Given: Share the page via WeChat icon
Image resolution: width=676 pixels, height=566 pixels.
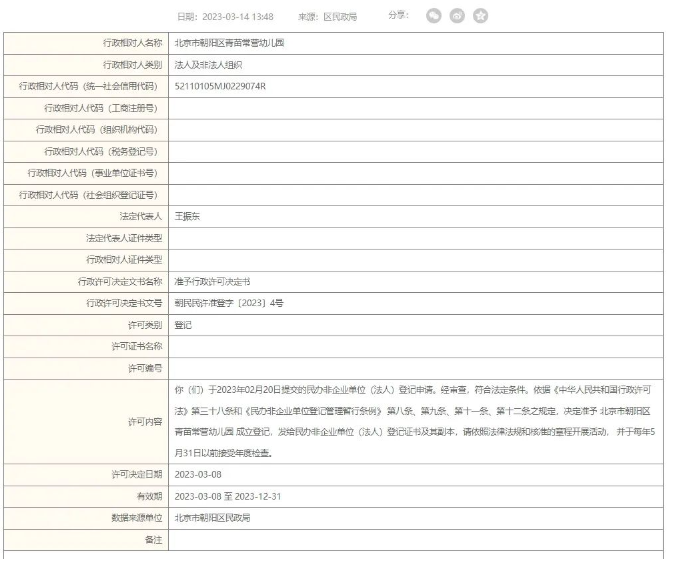Looking at the screenshot, I should tap(433, 16).
